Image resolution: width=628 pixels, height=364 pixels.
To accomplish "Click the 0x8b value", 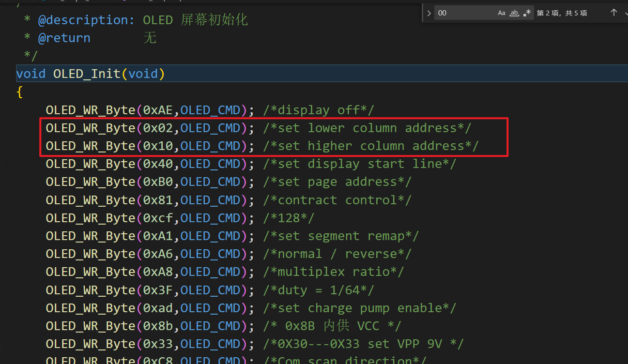I will (x=158, y=326).
